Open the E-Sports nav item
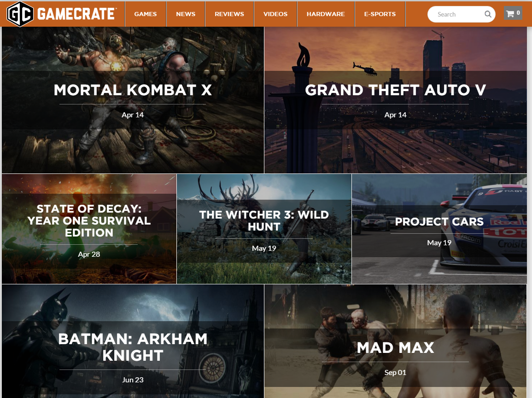The width and height of the screenshot is (532, 398). [x=380, y=14]
